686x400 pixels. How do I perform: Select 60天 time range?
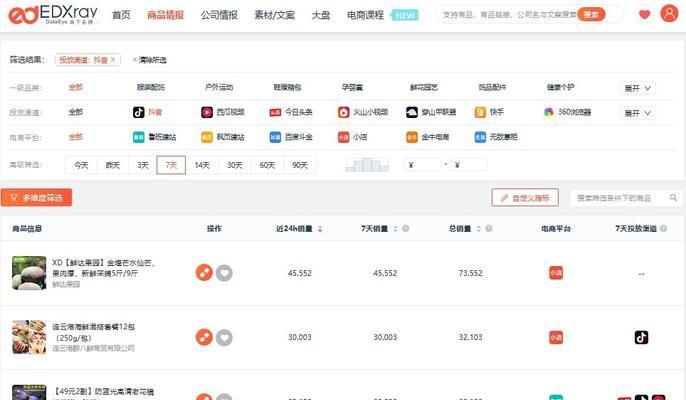(x=267, y=165)
